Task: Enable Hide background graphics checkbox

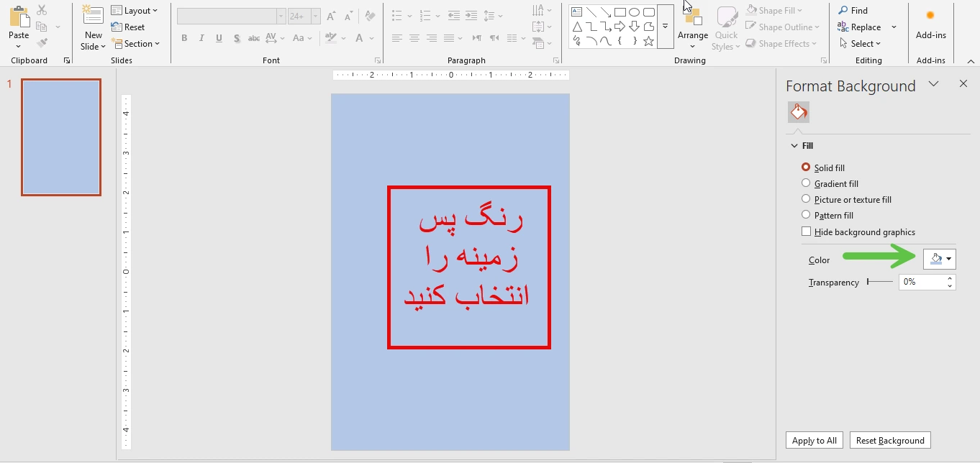Action: tap(806, 232)
